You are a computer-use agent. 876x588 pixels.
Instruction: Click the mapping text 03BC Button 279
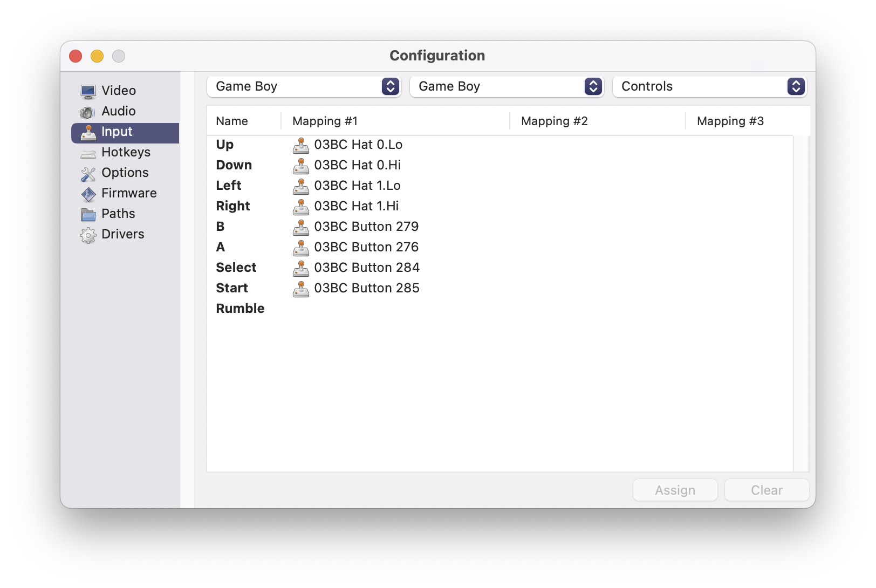366,227
